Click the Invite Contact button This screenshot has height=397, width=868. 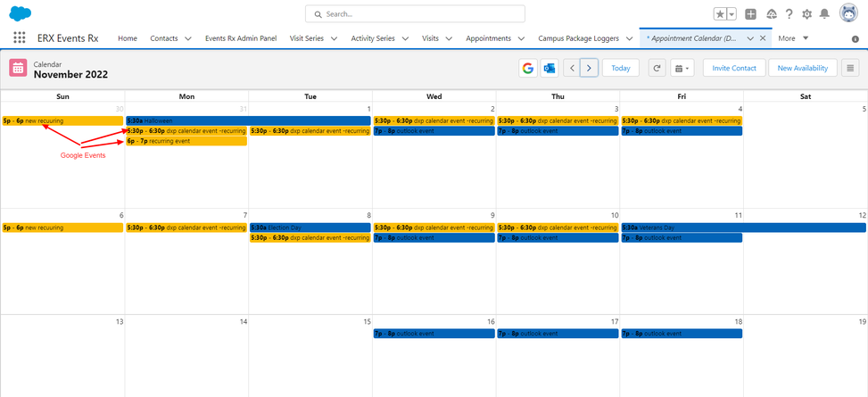click(734, 69)
